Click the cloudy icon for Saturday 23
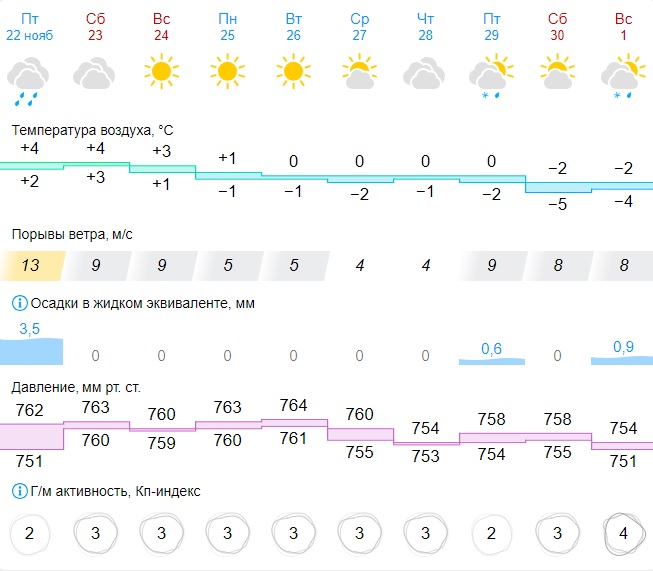 (95, 73)
